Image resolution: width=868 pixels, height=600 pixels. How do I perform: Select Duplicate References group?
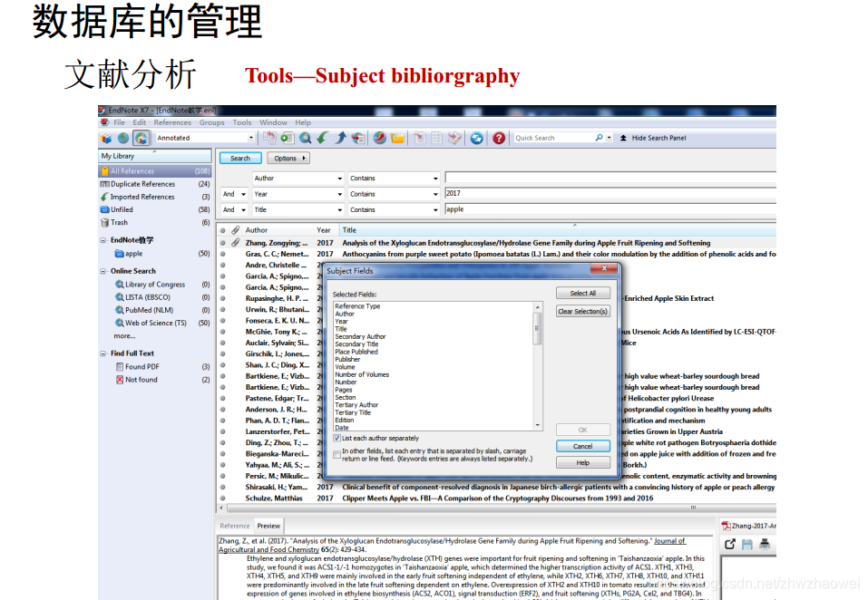coord(154,184)
